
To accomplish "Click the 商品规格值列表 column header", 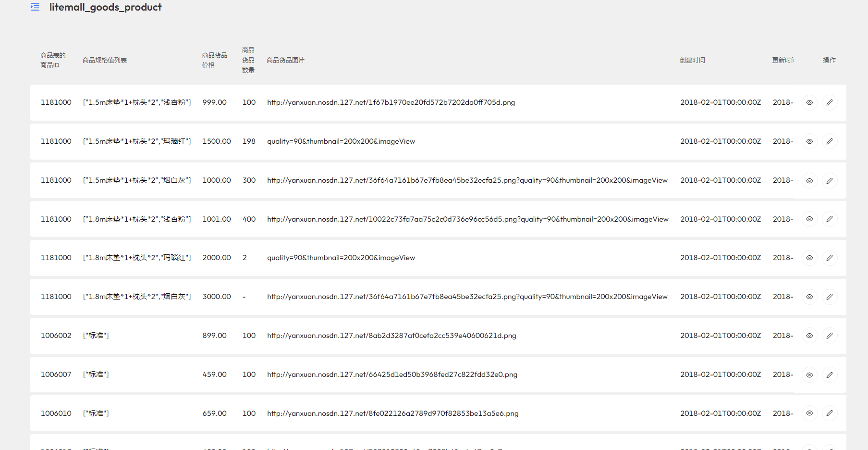I will pyautogui.click(x=105, y=60).
